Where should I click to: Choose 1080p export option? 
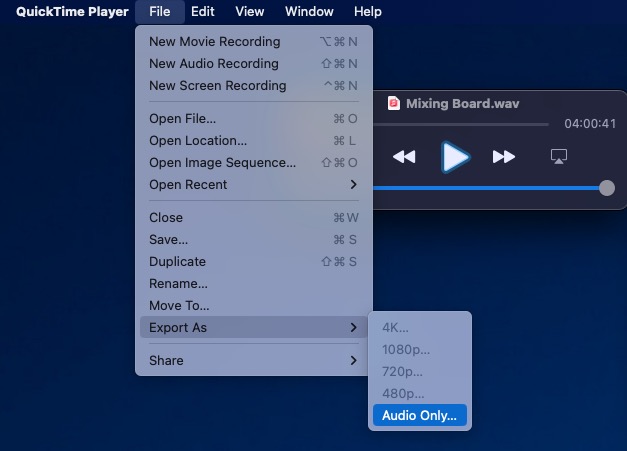[419, 349]
